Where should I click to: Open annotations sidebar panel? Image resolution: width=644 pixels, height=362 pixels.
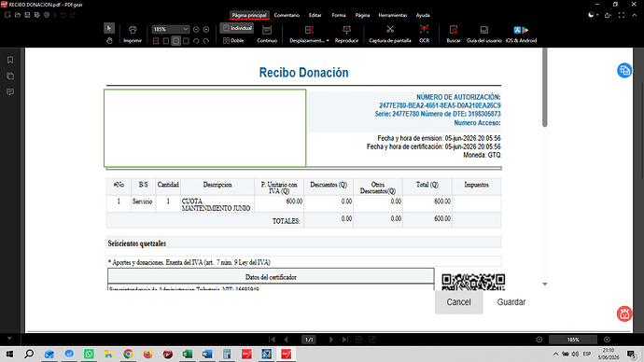tap(10, 92)
